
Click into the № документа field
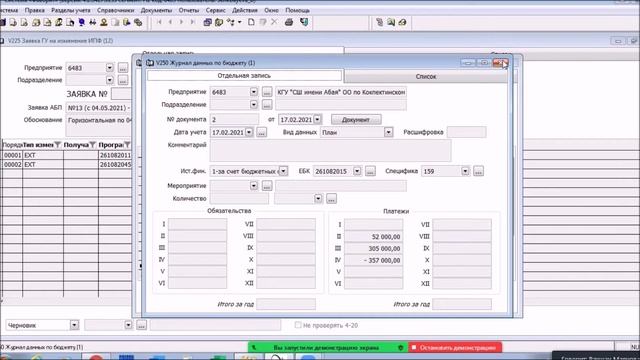point(234,120)
